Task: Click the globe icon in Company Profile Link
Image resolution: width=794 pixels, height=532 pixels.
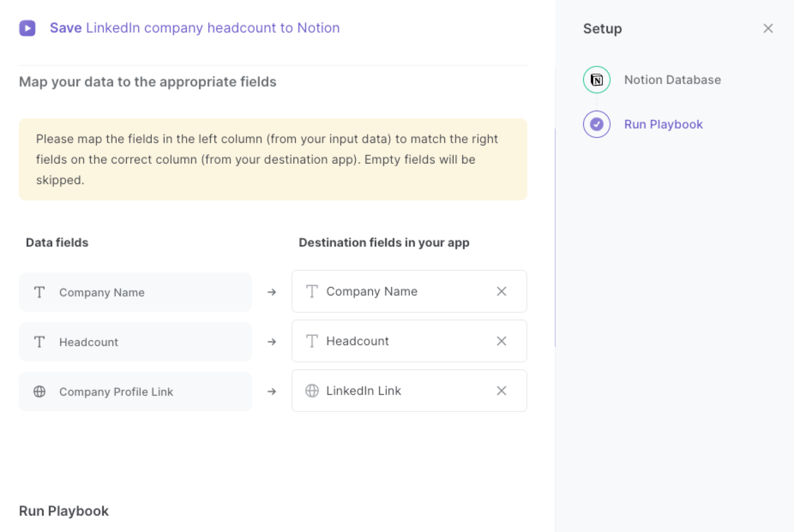Action: (x=40, y=392)
